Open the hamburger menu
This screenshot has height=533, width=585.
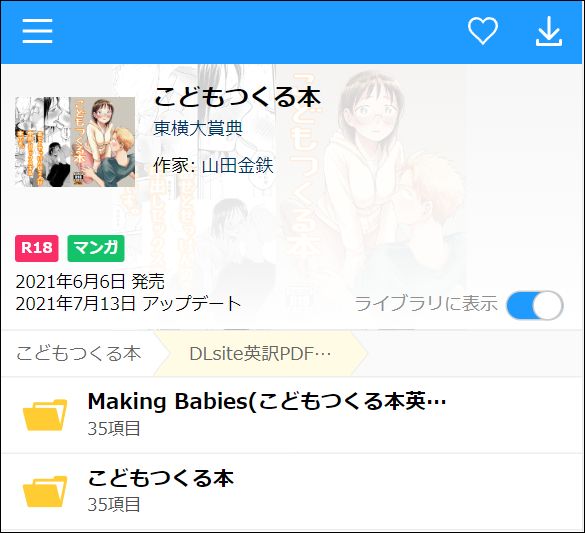point(37,31)
